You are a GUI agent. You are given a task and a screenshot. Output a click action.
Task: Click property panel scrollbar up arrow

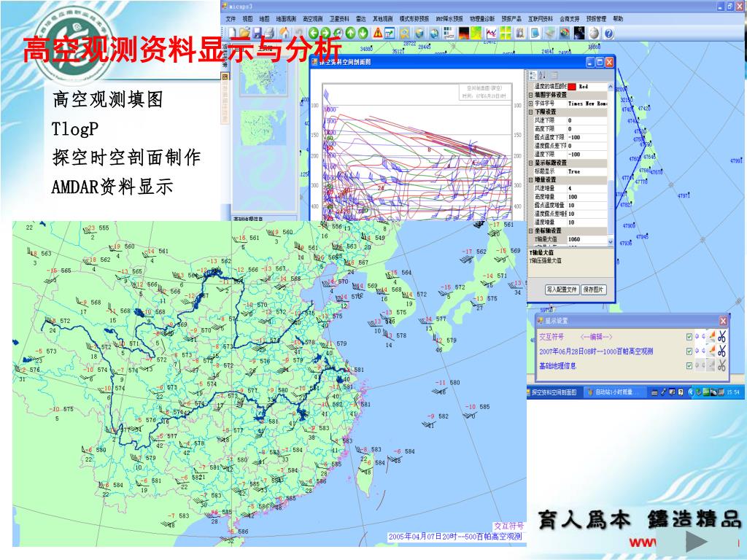point(611,87)
